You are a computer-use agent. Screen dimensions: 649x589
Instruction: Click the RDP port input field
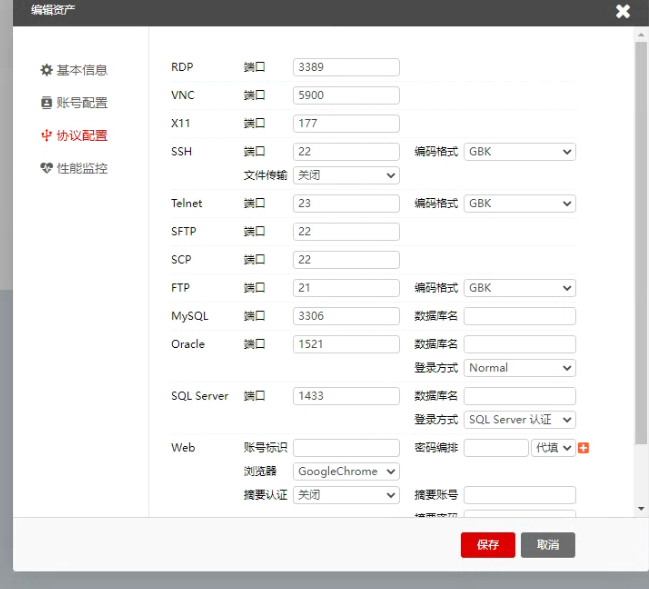pyautogui.click(x=346, y=68)
